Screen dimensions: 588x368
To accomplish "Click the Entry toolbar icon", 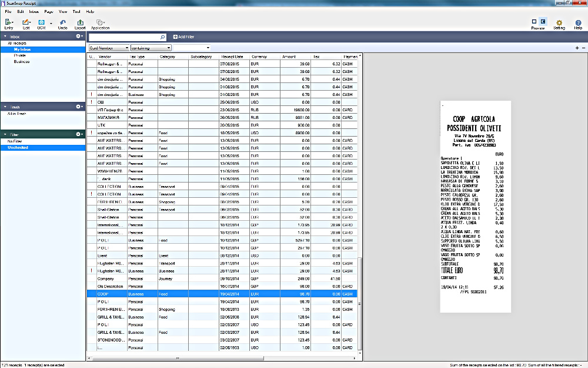I will pyautogui.click(x=8, y=22).
